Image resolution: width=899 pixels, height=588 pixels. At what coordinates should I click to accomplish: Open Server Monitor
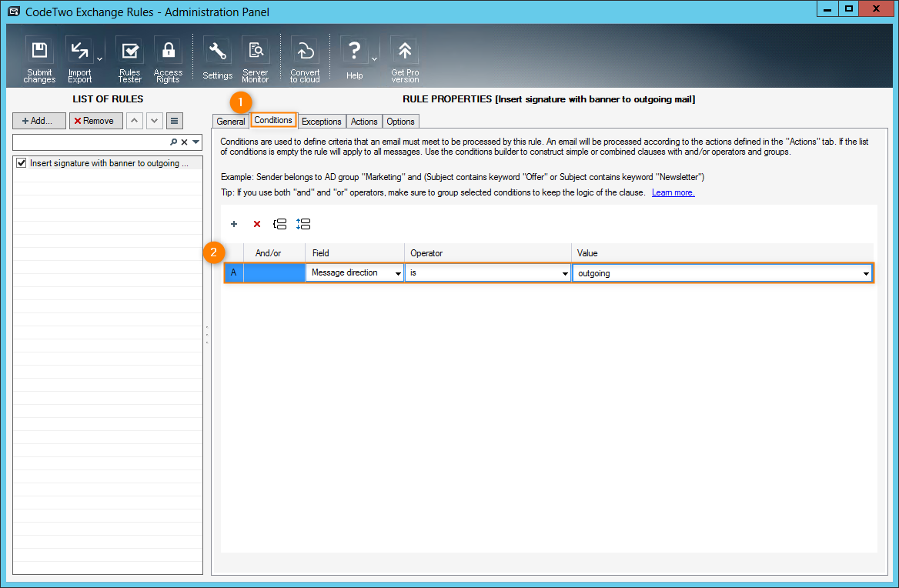pyautogui.click(x=255, y=60)
